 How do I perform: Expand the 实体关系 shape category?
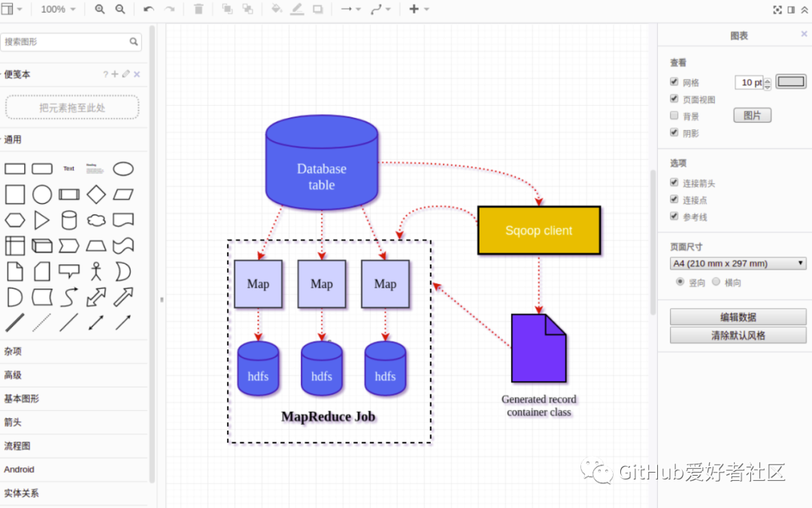tap(21, 493)
